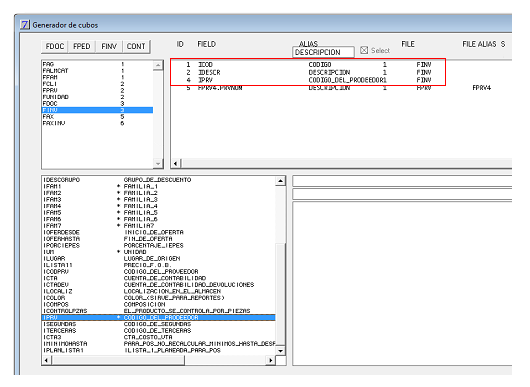
Task: Select IFAM2 FAMILIA_2 field
Action: [159, 193]
